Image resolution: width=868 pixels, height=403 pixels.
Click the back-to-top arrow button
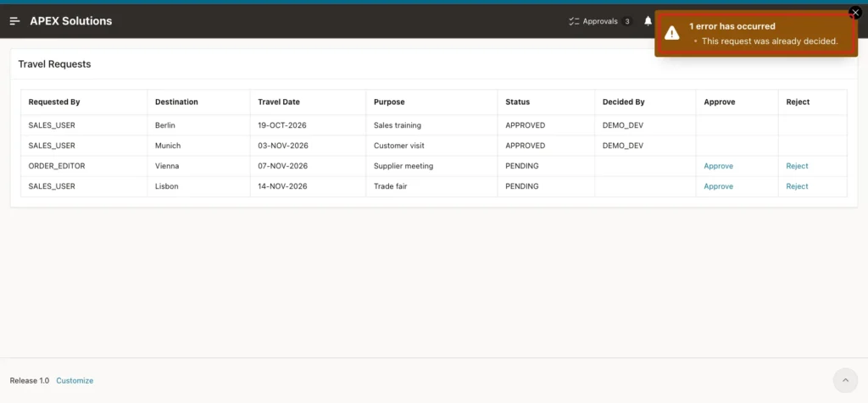coord(845,380)
